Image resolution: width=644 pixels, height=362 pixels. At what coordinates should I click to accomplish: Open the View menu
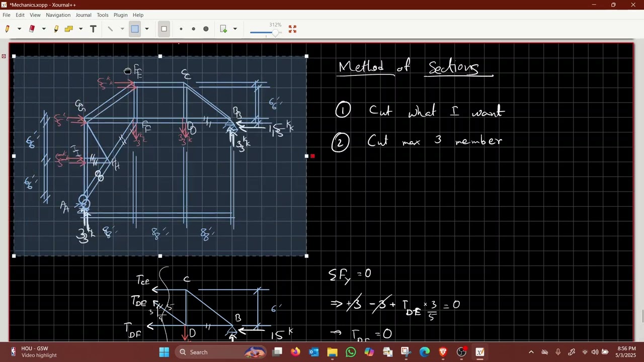click(35, 15)
